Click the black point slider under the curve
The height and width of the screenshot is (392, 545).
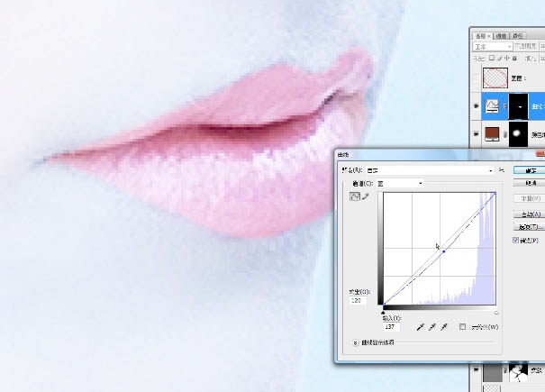pyautogui.click(x=384, y=313)
